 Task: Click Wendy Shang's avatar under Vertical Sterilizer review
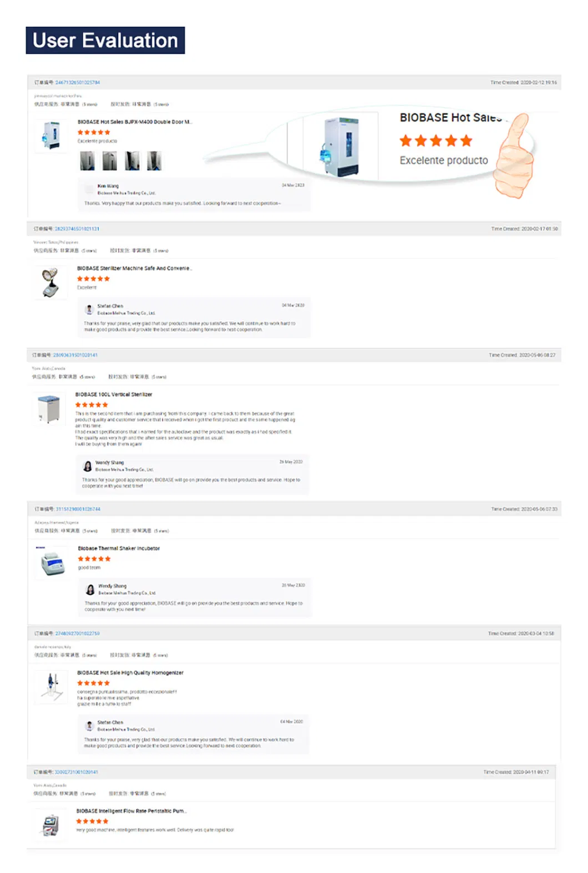[x=87, y=466]
